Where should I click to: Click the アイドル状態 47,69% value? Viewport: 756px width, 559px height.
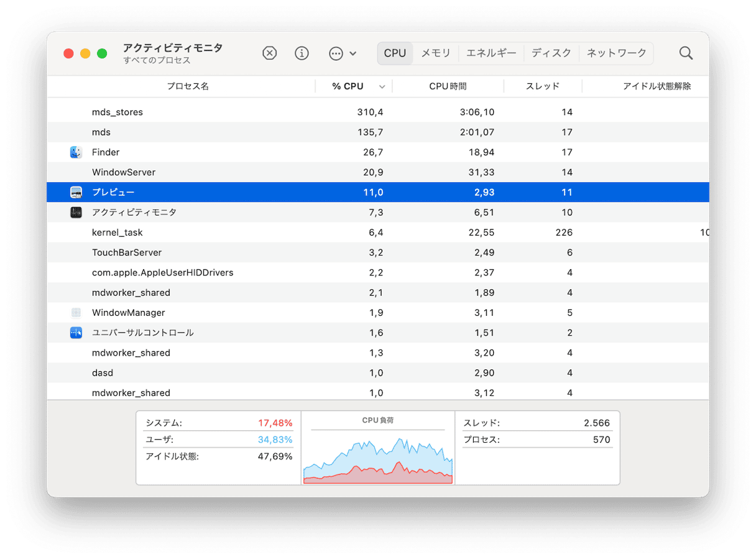275,456
